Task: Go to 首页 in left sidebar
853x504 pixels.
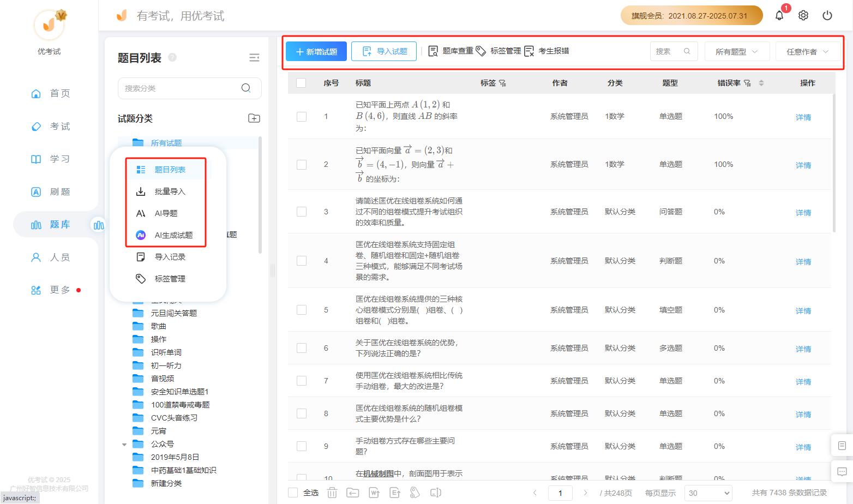Action: 51,93
